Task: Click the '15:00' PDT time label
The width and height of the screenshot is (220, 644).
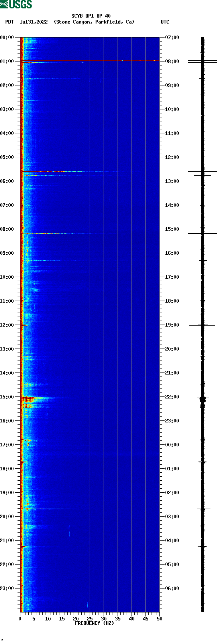Action: point(7,397)
